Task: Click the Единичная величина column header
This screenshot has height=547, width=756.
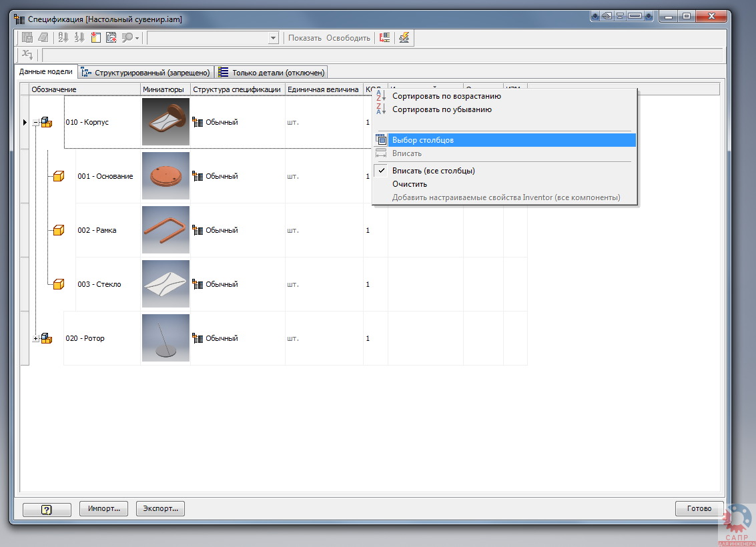Action: pos(324,89)
